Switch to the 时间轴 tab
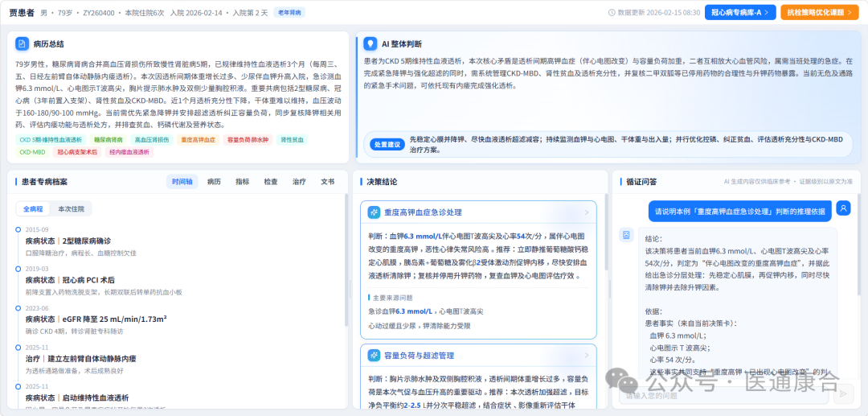The width and height of the screenshot is (868, 416). (182, 182)
